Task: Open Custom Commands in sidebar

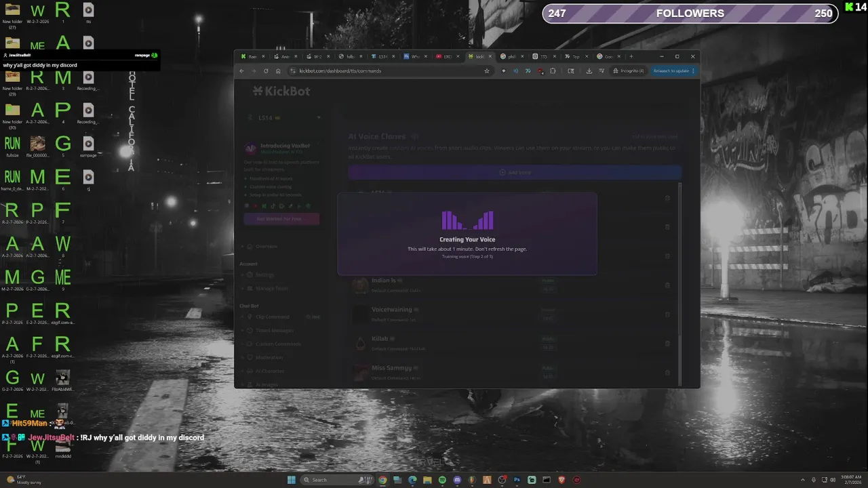Action: pos(277,344)
